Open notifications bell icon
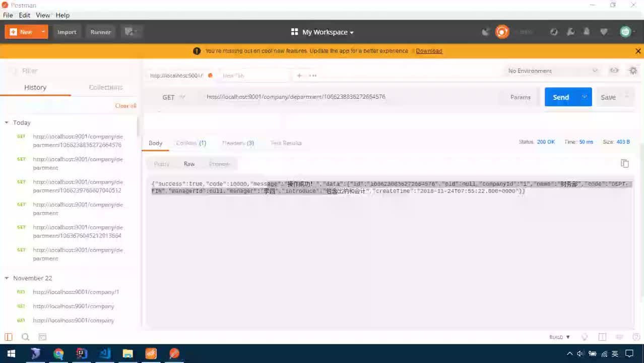 coord(587,32)
